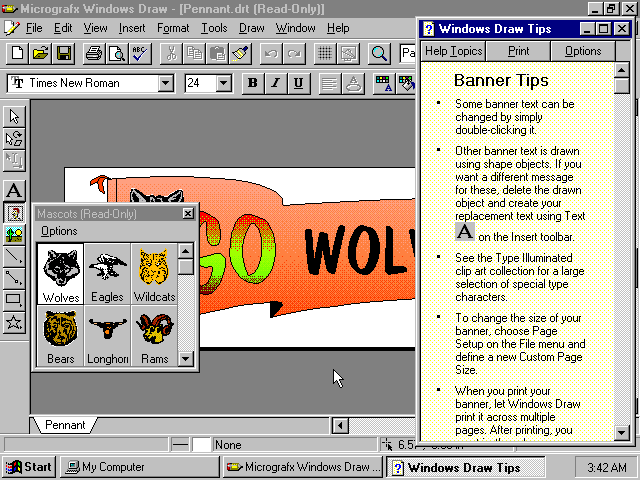Click the Zoom magnifier icon

[x=379, y=53]
